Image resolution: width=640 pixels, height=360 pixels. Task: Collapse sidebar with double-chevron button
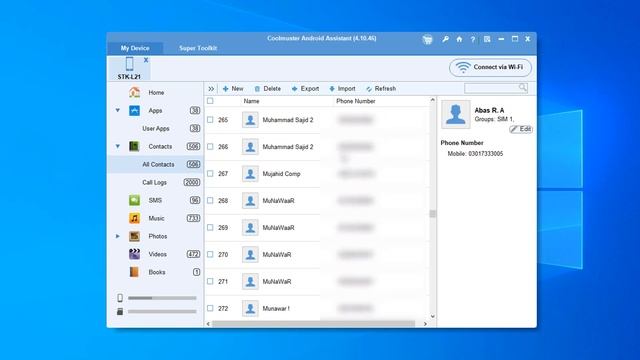point(211,89)
